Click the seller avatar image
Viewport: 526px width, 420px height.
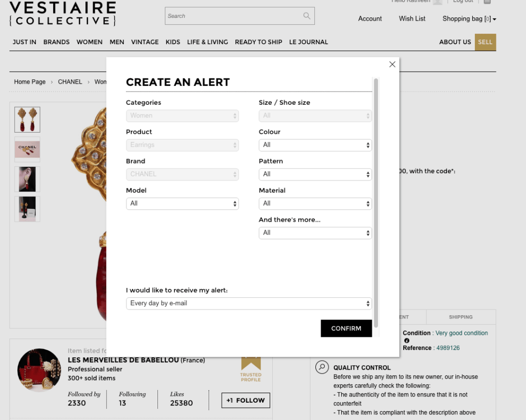pyautogui.click(x=39, y=370)
